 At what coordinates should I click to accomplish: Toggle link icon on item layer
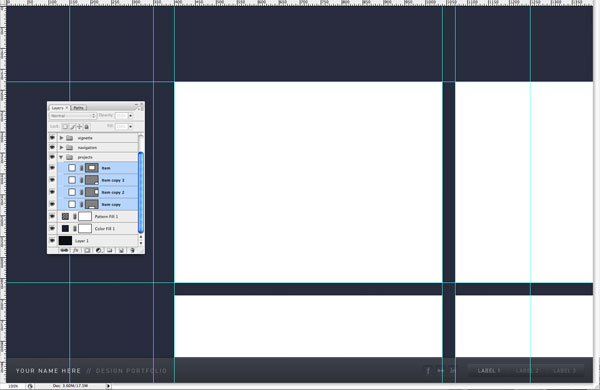click(x=81, y=168)
